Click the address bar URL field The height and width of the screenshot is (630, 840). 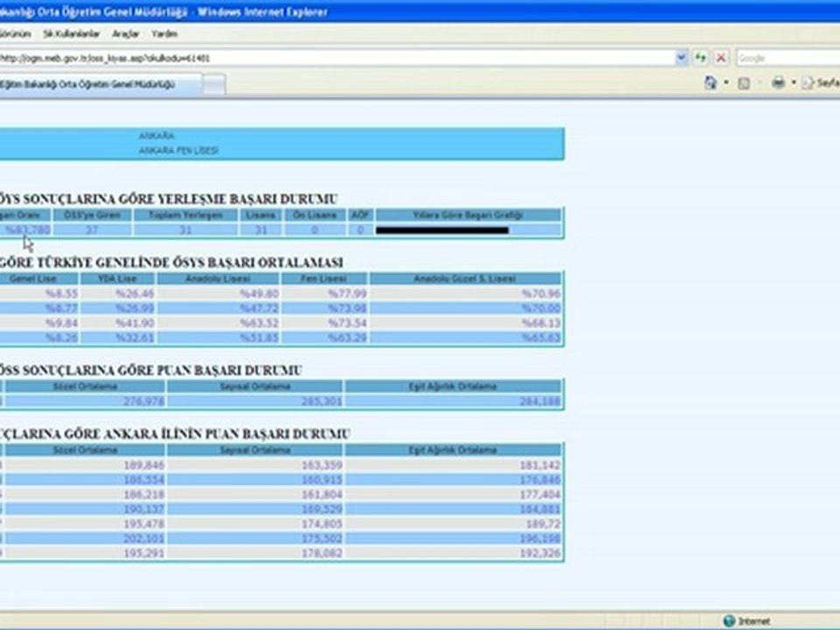[336, 58]
